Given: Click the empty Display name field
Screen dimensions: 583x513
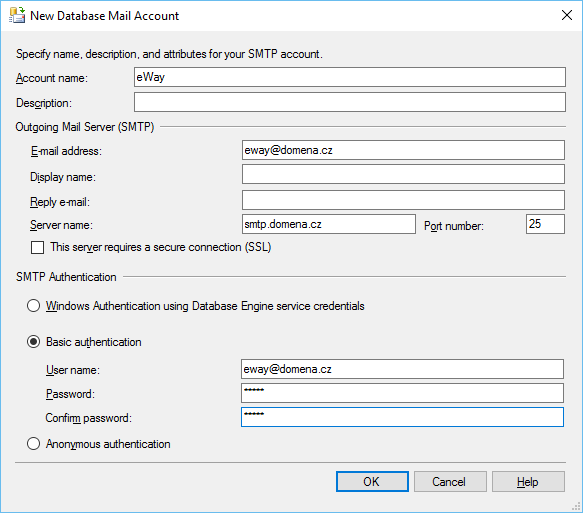Looking at the screenshot, I should click(x=403, y=174).
